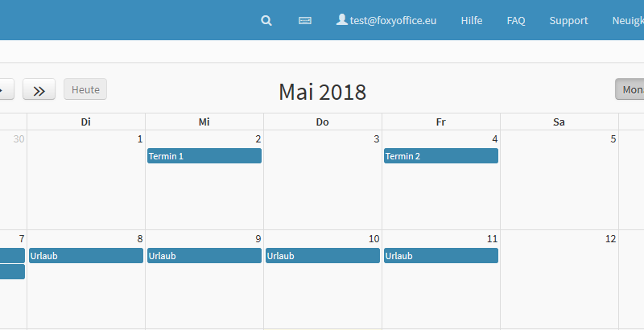The height and width of the screenshot is (330, 644).
Task: Open the Hilfe menu item
Action: pyautogui.click(x=472, y=21)
